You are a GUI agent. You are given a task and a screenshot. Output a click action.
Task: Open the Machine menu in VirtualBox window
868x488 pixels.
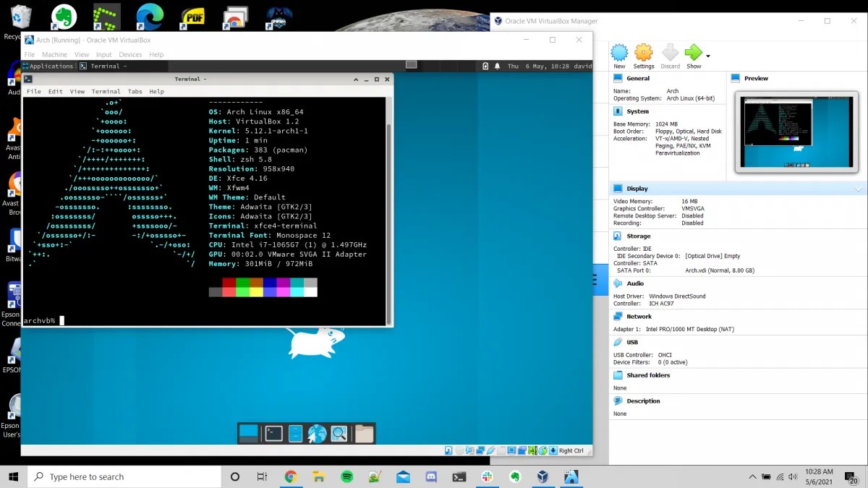coord(54,54)
